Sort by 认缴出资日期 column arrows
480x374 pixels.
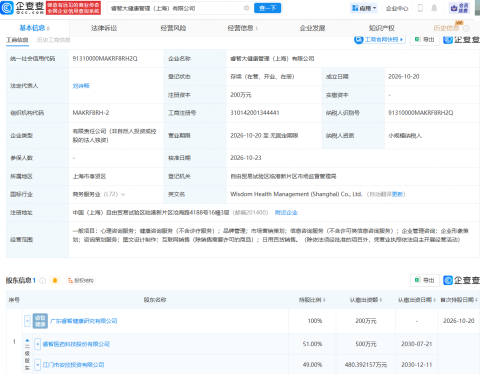click(x=434, y=300)
